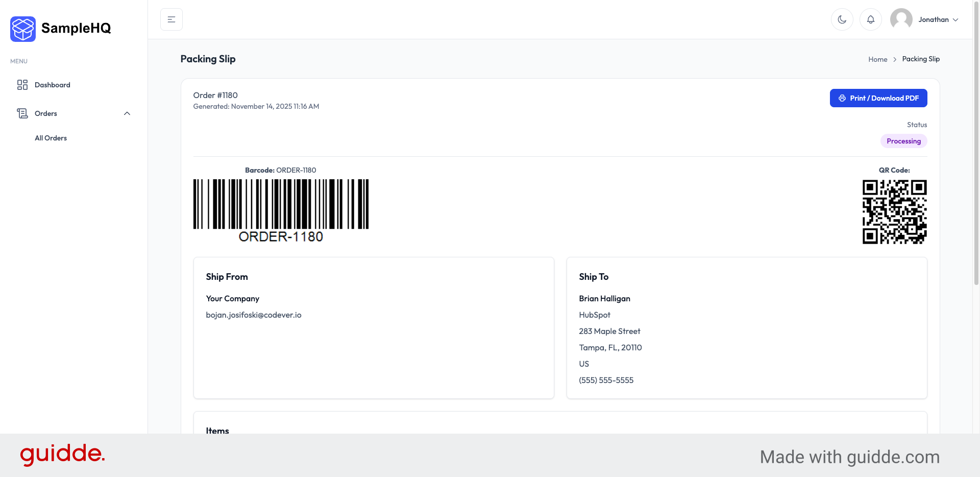Image resolution: width=980 pixels, height=477 pixels.
Task: Click the Print / Download PDF button
Action: (x=878, y=98)
